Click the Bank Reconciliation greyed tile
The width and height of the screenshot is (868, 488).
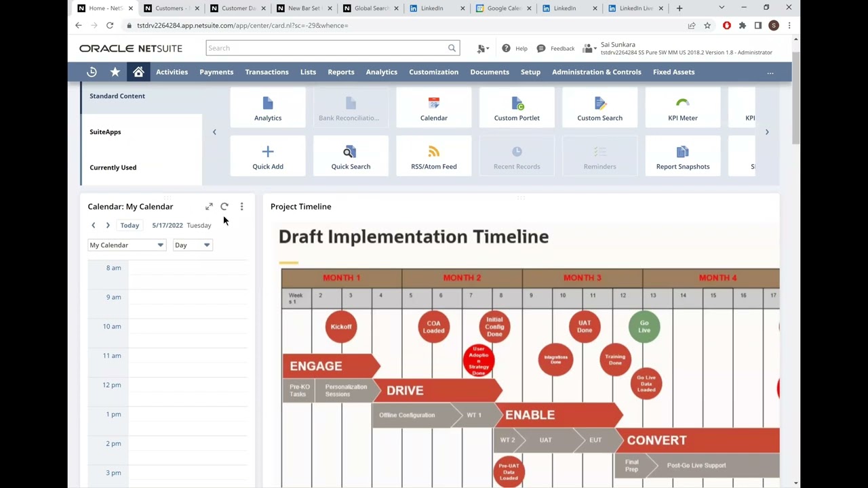(351, 108)
